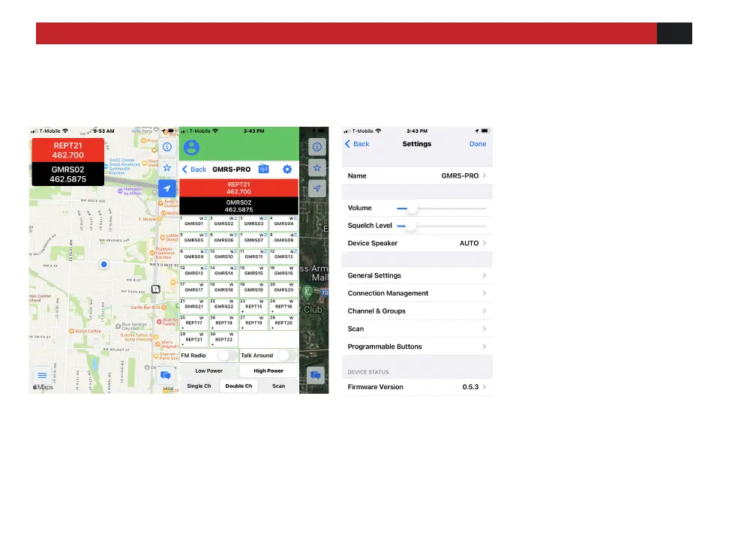Open the Firmware Version 0.5.3 row

coord(417,387)
